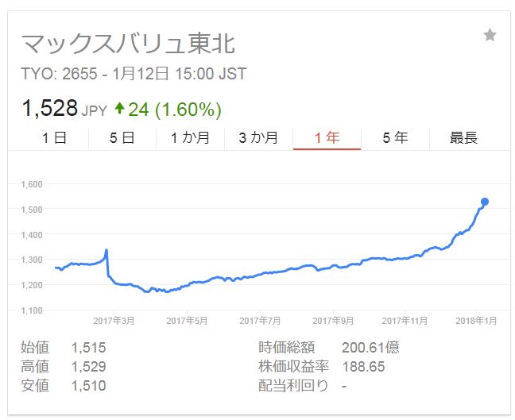Click the 2017年7月 axis label

[x=260, y=321]
